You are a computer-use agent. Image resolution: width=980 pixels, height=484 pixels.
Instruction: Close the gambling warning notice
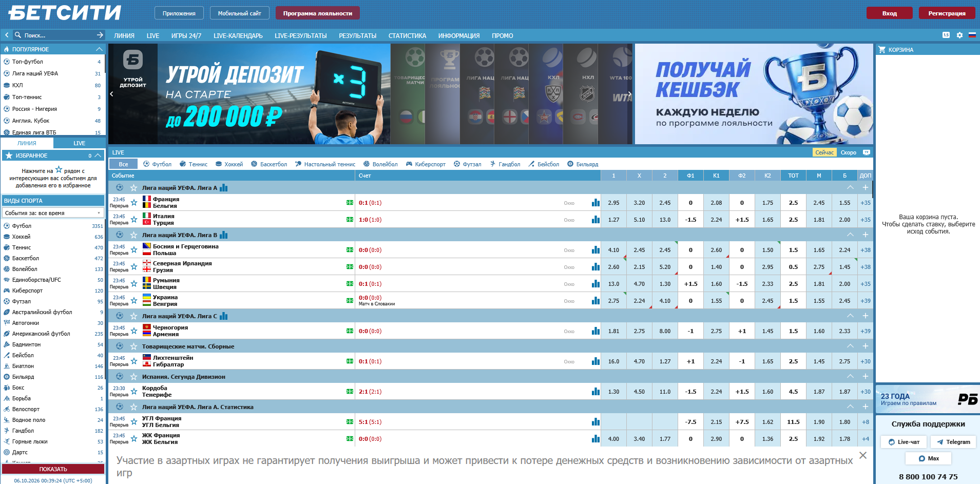[863, 456]
